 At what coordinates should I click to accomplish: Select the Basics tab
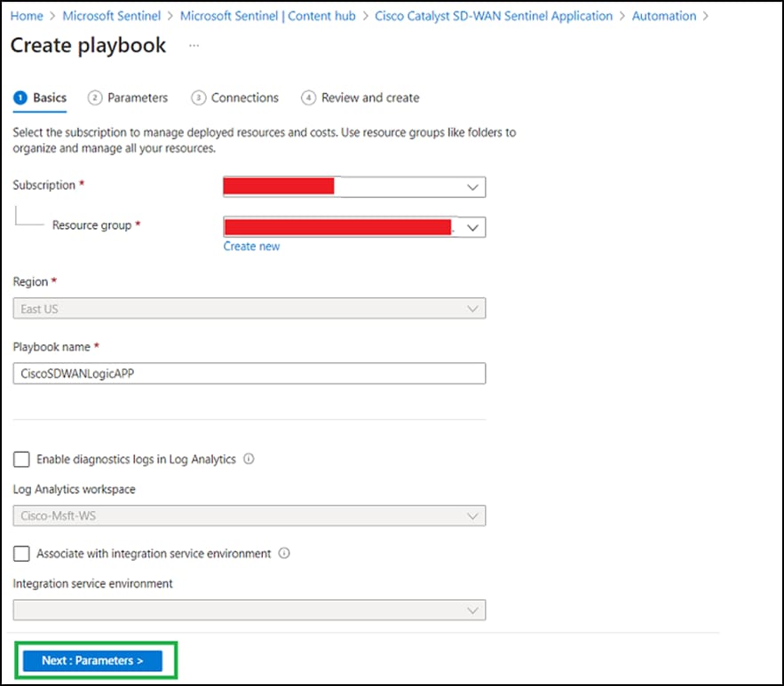click(40, 98)
